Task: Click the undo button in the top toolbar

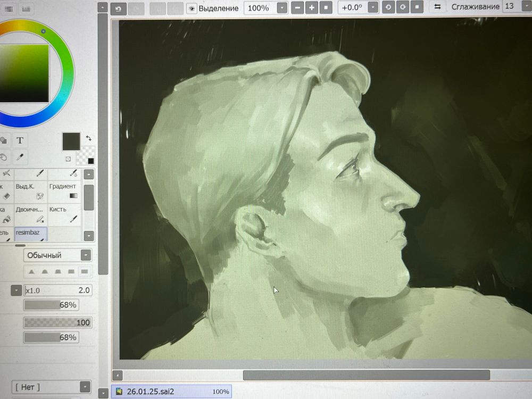Action: (x=119, y=9)
